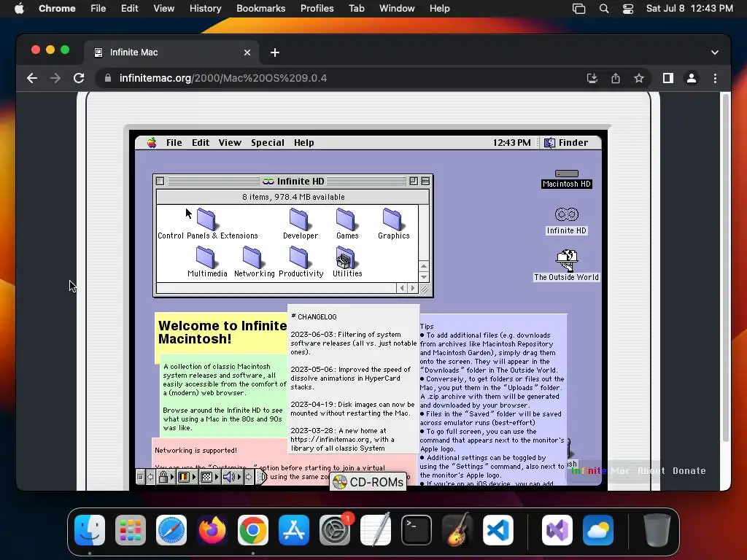Open the Utilities toolbox folder

[346, 257]
